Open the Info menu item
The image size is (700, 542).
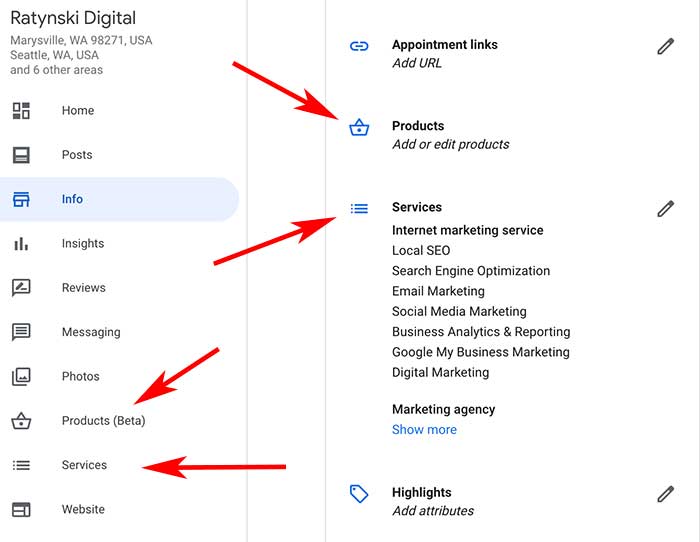pos(72,199)
